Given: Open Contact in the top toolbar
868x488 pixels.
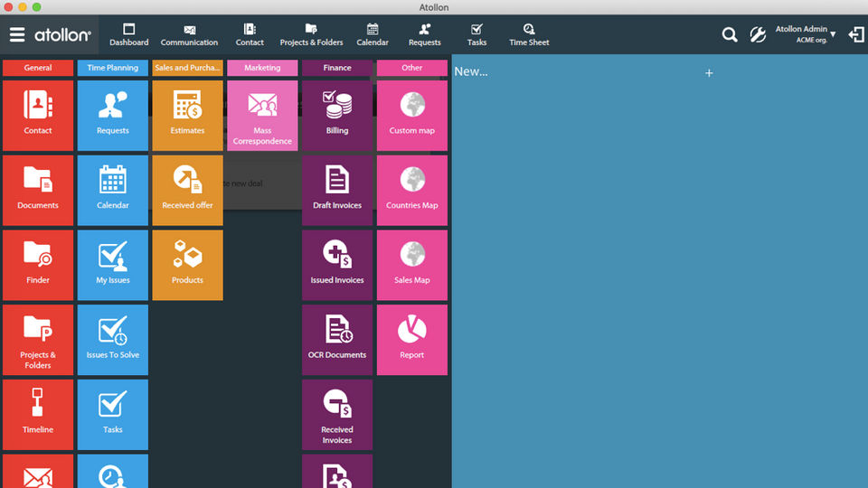Looking at the screenshot, I should click(250, 35).
